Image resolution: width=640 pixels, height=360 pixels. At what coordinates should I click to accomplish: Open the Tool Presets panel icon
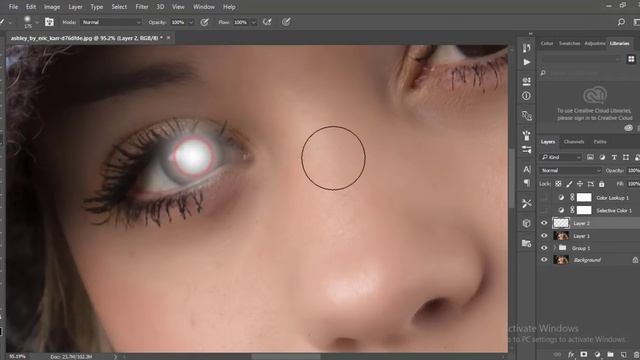(x=527, y=203)
